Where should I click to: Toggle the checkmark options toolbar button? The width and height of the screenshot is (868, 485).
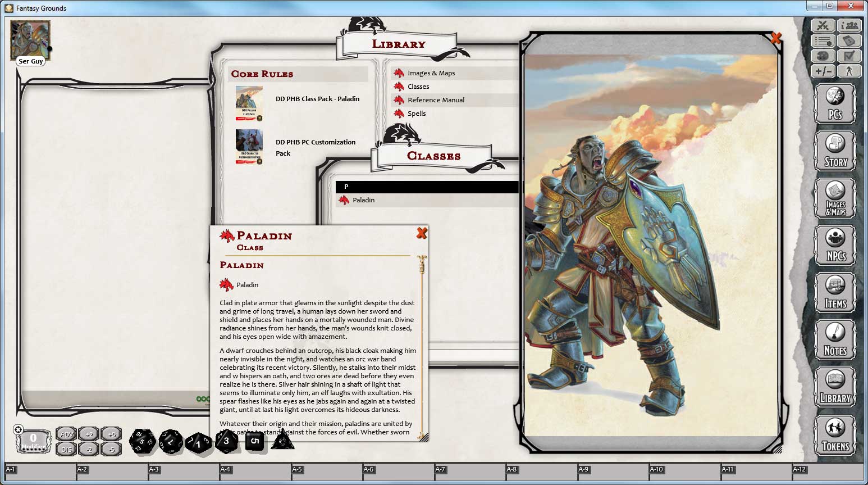(849, 56)
